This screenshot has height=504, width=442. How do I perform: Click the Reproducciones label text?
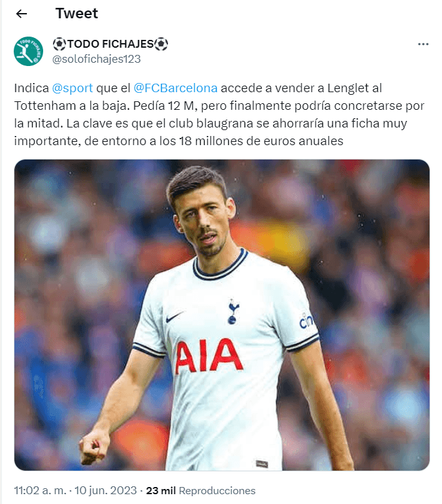[x=217, y=491]
